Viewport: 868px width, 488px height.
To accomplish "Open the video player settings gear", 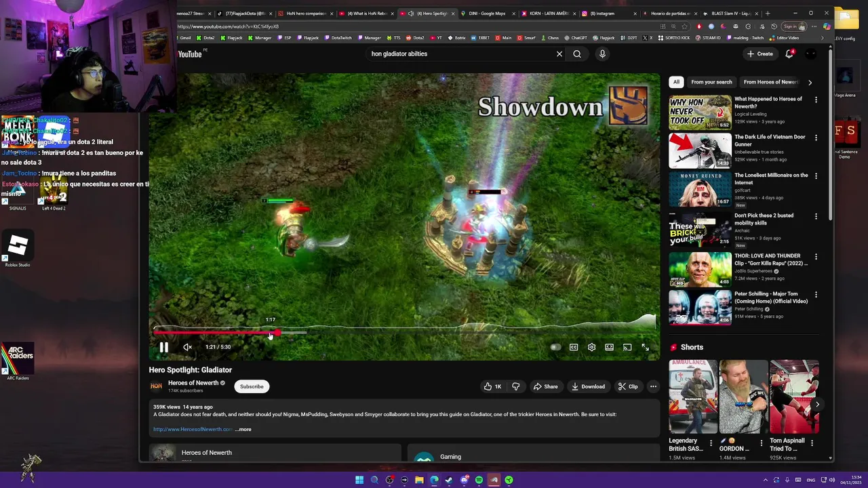I will [591, 347].
